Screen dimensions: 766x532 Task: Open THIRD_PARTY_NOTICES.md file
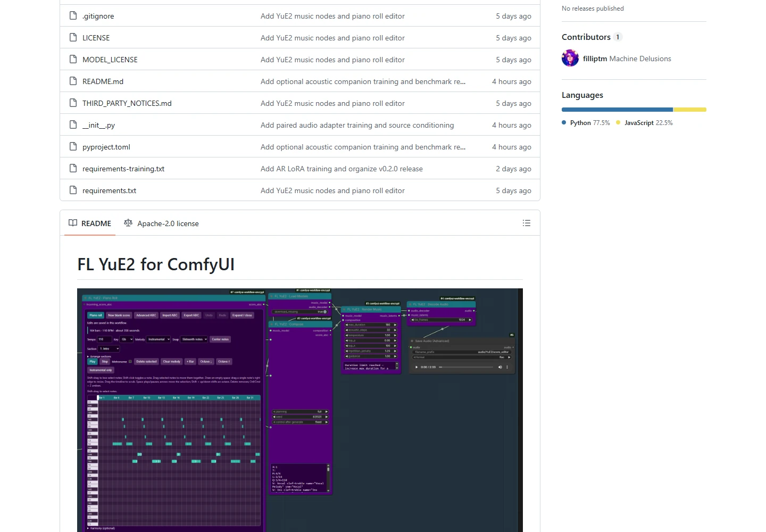[x=127, y=103]
